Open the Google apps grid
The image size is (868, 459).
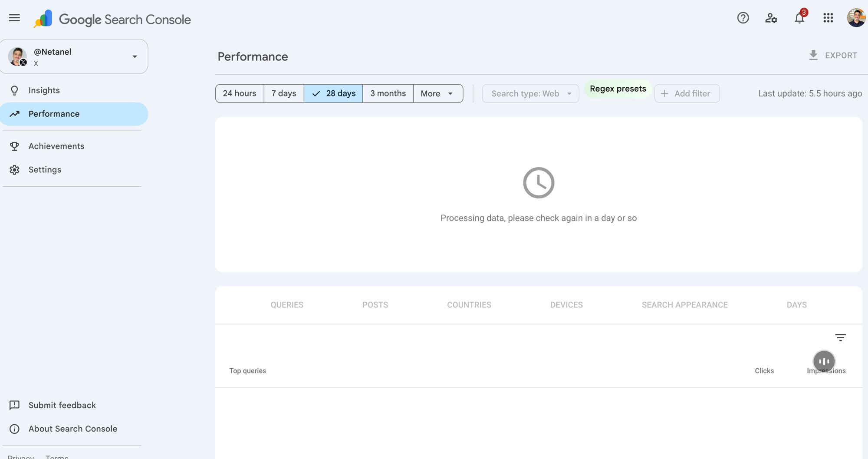pos(828,18)
